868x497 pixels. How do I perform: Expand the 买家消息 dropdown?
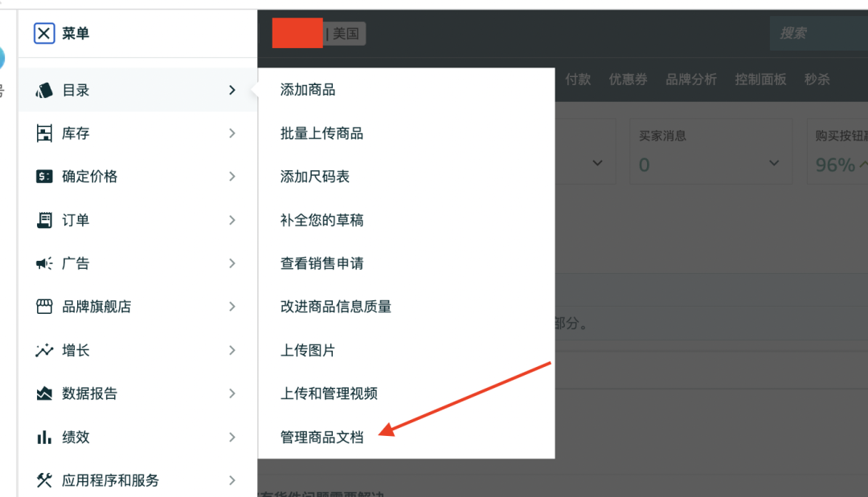773,162
